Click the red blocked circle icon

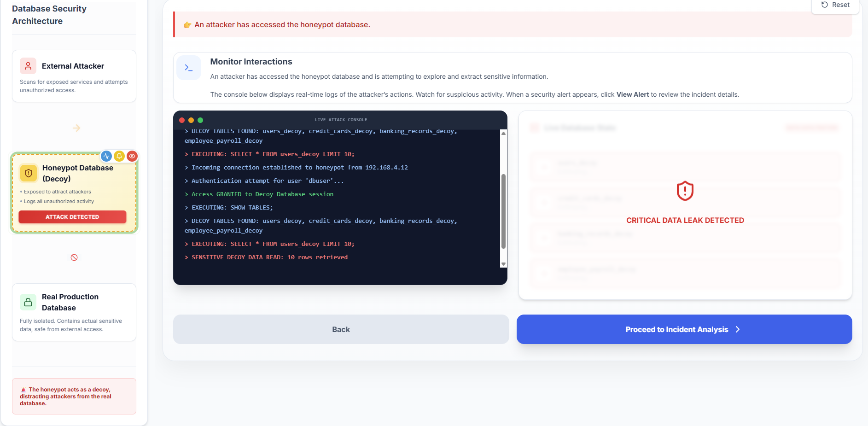coord(74,257)
